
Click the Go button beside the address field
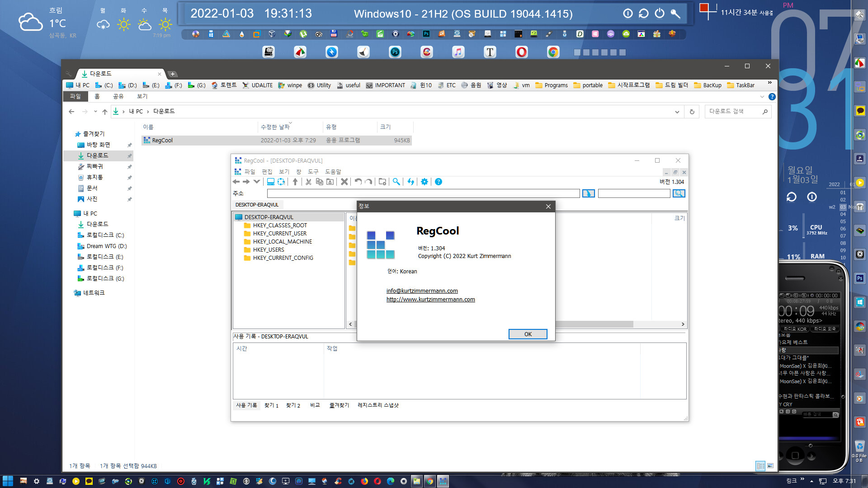tap(588, 193)
